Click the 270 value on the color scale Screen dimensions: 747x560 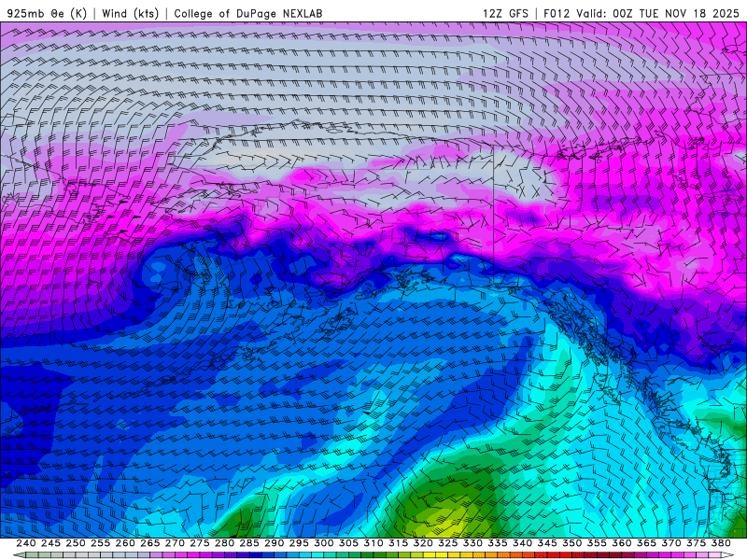tap(175, 543)
